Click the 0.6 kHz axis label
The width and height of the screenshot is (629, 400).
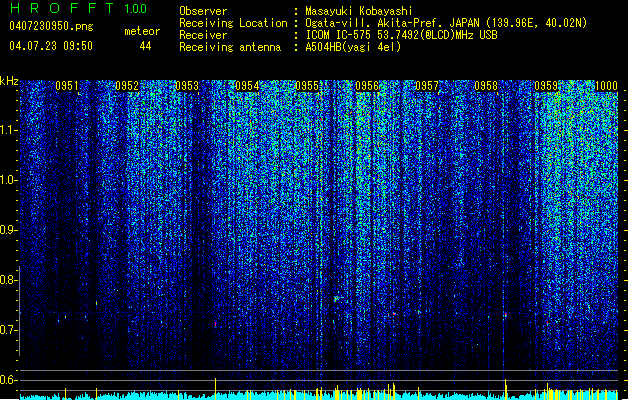8,380
